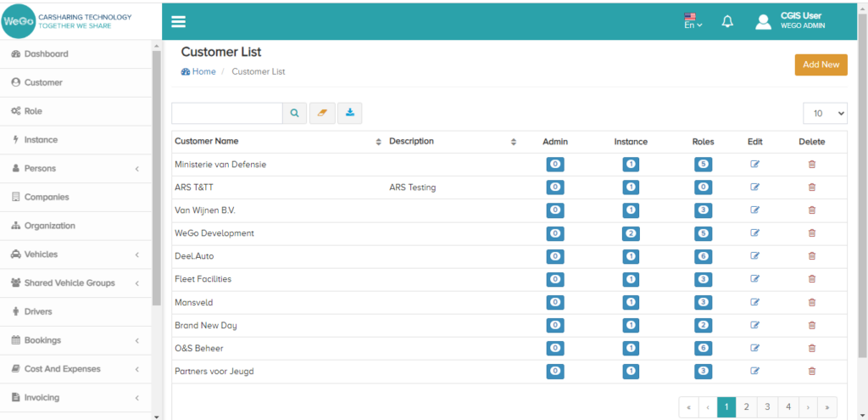Click the search magnifier button
868x420 pixels.
[x=295, y=113]
